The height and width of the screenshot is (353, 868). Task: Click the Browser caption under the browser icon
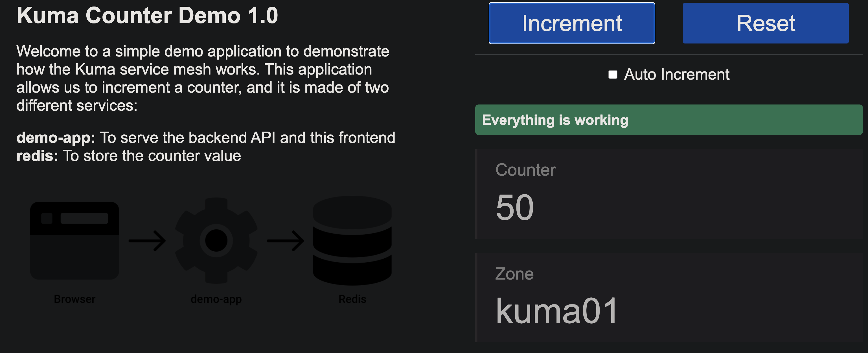pos(74,299)
